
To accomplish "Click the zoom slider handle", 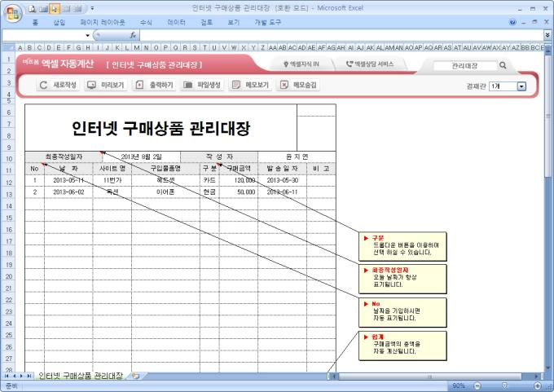I will [504, 385].
